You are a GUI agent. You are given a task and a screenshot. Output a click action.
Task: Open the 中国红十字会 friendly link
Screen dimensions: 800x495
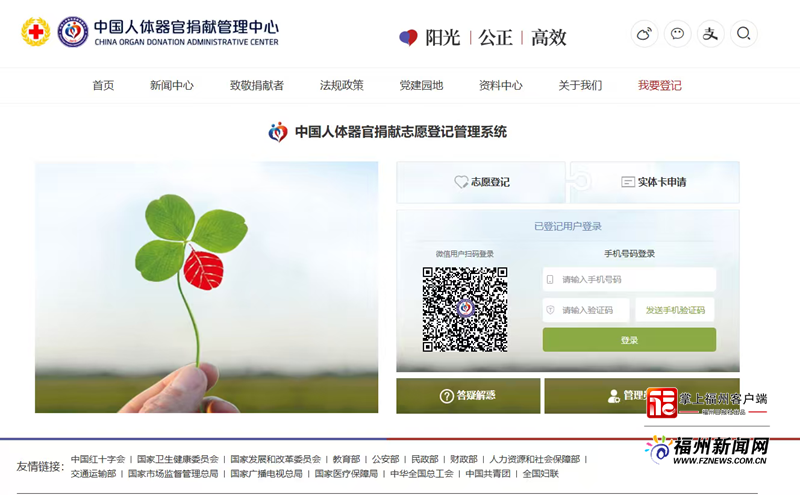(98, 459)
